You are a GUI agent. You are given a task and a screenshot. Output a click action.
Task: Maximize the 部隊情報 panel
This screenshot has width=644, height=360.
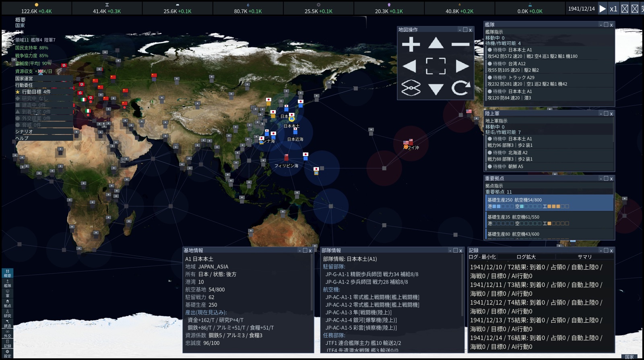[456, 251]
